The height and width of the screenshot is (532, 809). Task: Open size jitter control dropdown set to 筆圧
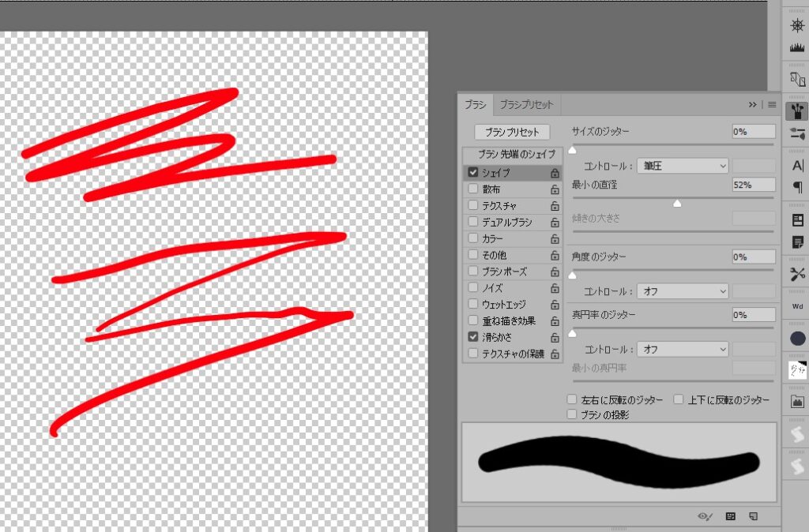pos(682,166)
